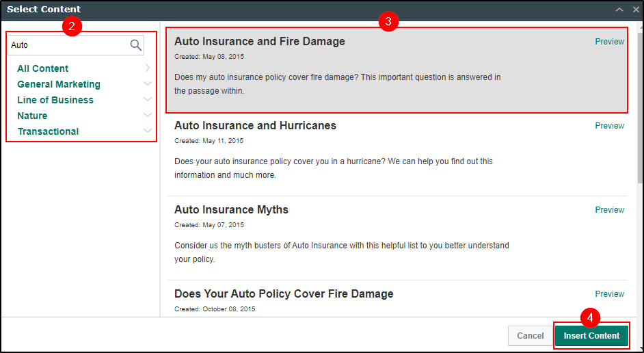The height and width of the screenshot is (353, 644).
Task: Click the content list vertical scrollbar
Action: point(640,108)
